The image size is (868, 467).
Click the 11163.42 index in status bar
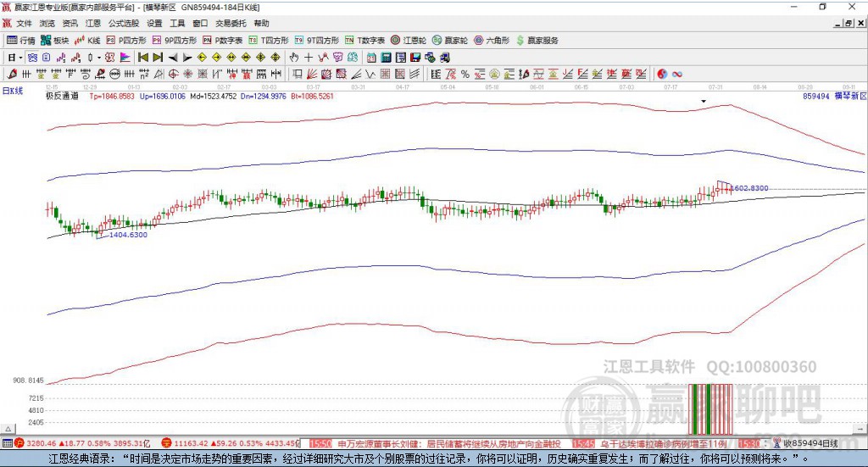tap(191, 443)
